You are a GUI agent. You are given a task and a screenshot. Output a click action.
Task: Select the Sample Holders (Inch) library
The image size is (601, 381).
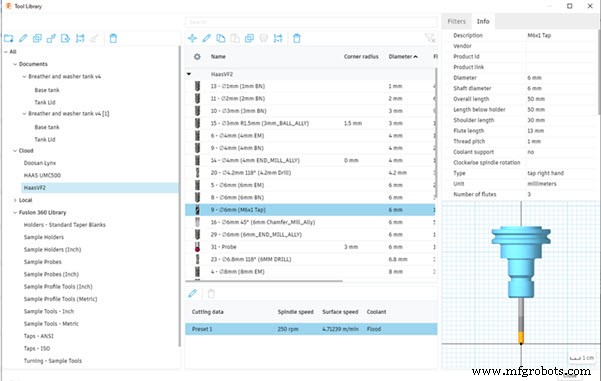(x=53, y=250)
